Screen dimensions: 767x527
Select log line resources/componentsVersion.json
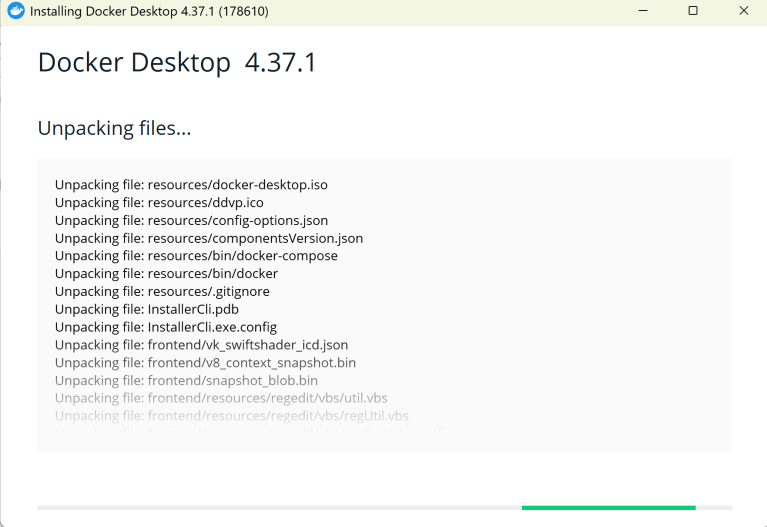click(x=209, y=238)
